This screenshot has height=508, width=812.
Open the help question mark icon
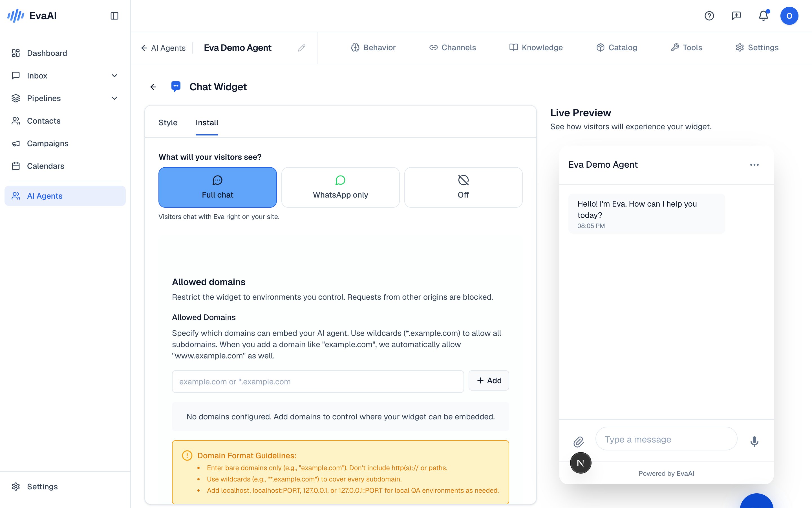click(x=709, y=16)
